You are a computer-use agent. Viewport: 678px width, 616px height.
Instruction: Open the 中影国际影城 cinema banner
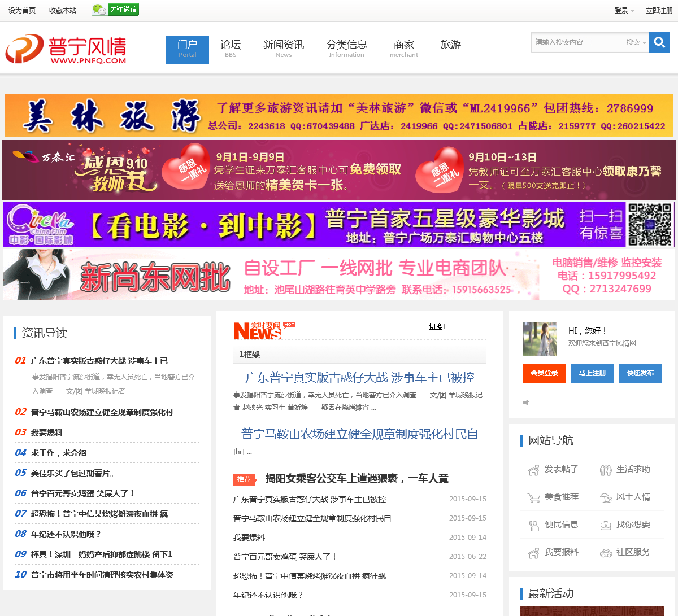pyautogui.click(x=339, y=225)
